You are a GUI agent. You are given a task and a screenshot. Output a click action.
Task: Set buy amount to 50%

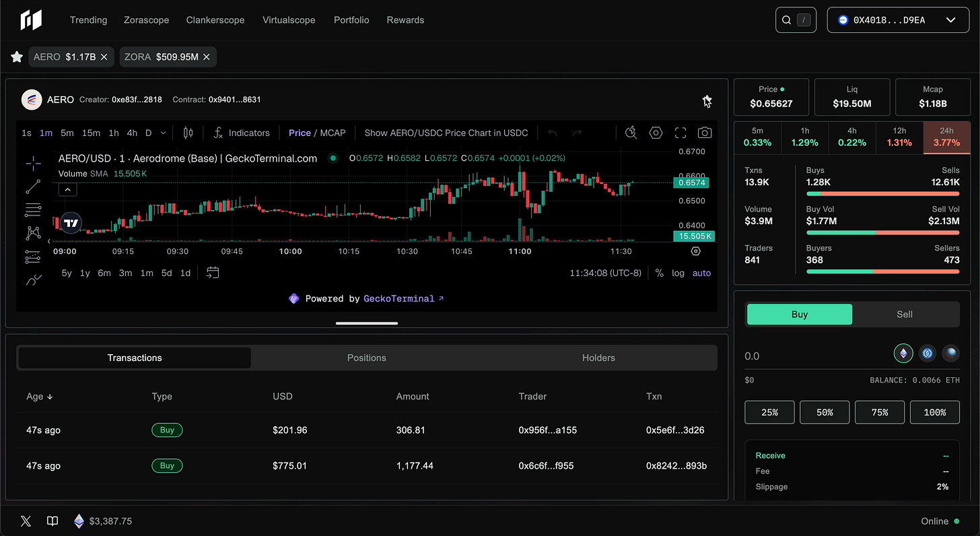pyautogui.click(x=825, y=412)
